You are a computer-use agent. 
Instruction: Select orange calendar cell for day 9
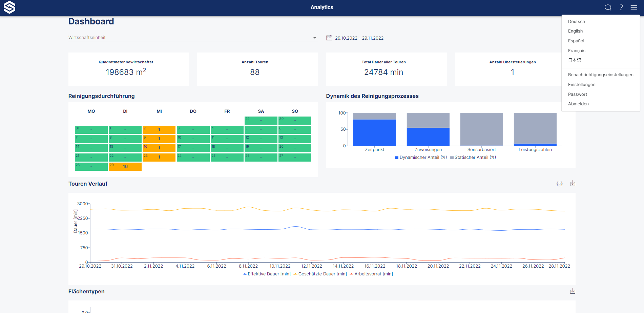coord(159,139)
